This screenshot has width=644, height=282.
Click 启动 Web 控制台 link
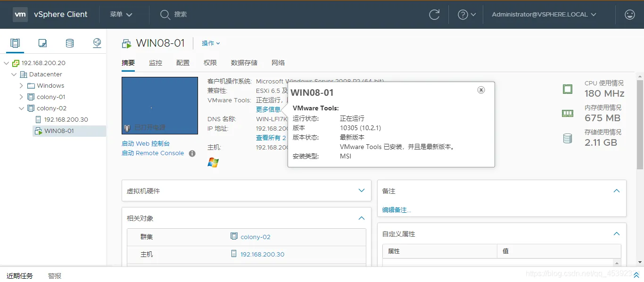pyautogui.click(x=146, y=143)
